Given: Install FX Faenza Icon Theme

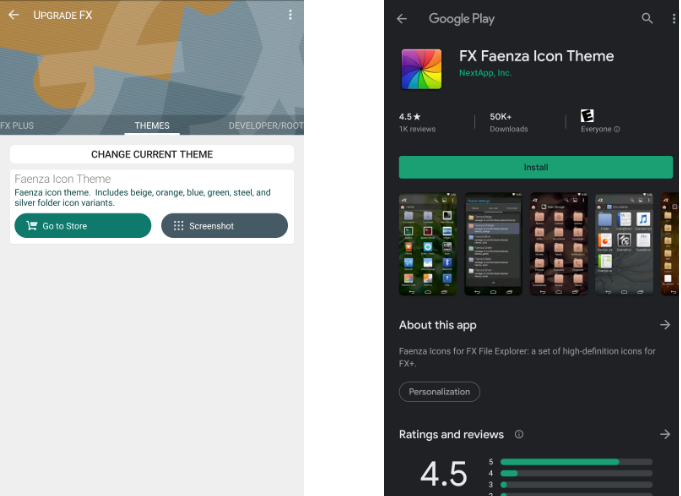Looking at the screenshot, I should click(536, 167).
